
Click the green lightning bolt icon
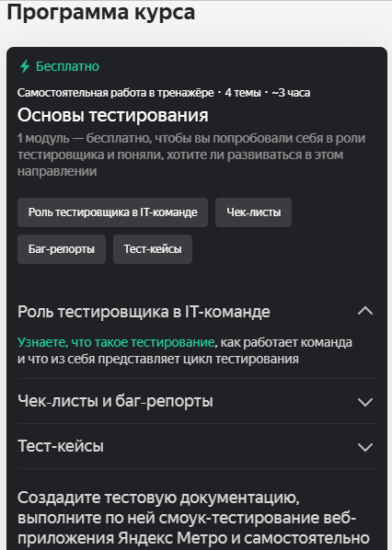[25, 66]
